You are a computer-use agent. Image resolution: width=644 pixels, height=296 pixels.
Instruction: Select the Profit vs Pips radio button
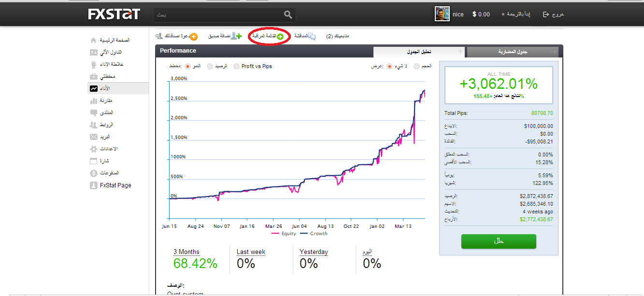(x=236, y=66)
